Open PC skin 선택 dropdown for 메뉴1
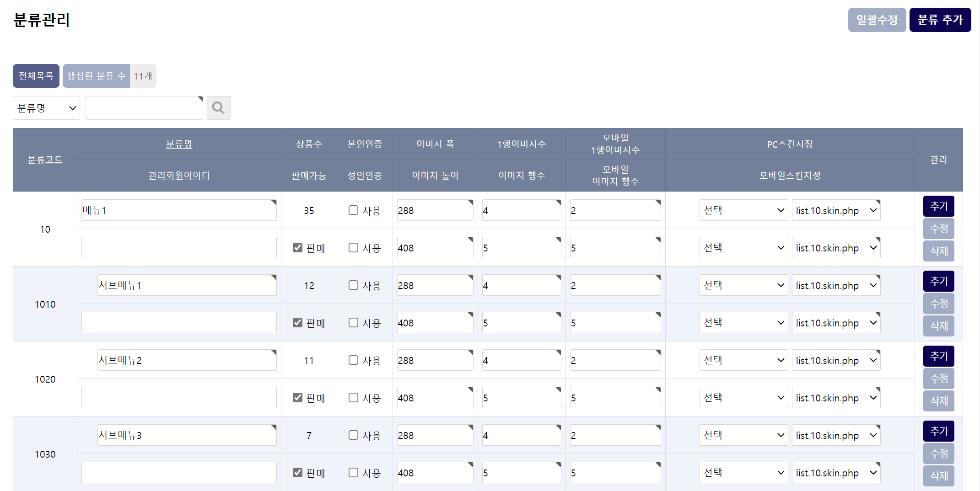 point(743,210)
